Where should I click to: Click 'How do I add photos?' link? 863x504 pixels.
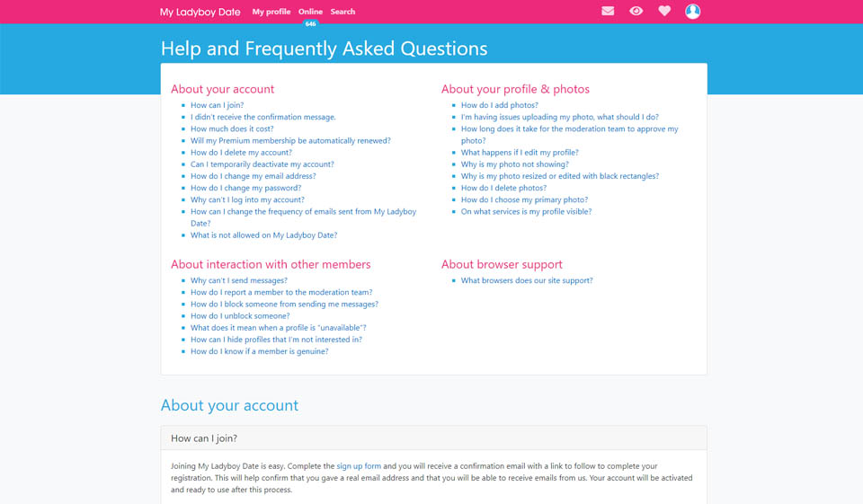click(500, 106)
